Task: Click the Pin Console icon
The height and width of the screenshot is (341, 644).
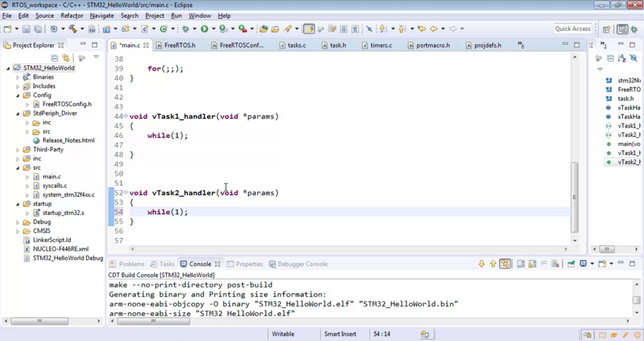Action: (570, 264)
